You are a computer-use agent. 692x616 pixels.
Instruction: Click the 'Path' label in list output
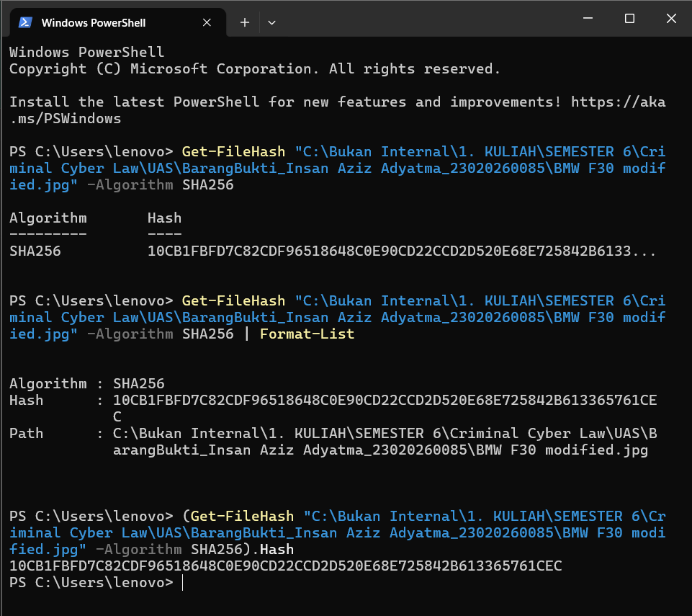pos(27,433)
